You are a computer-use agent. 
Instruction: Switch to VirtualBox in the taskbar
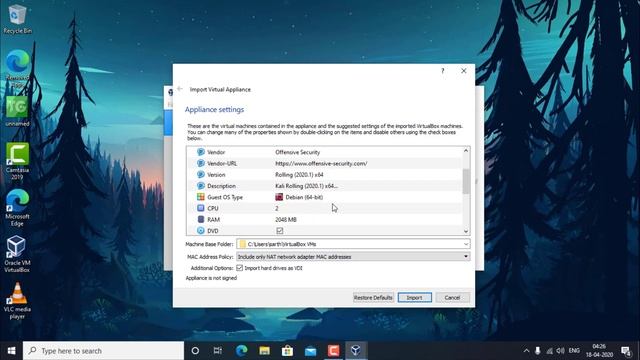[x=356, y=351]
